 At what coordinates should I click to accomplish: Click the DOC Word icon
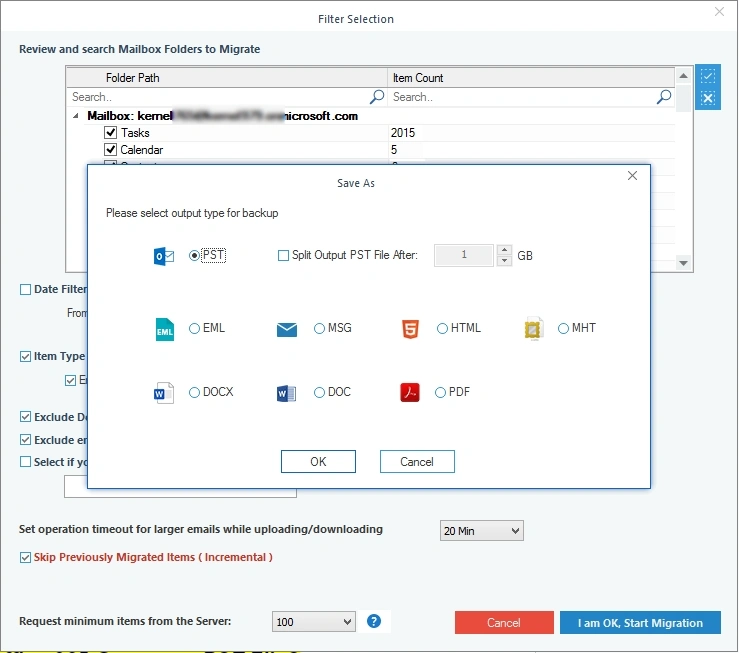(x=287, y=392)
